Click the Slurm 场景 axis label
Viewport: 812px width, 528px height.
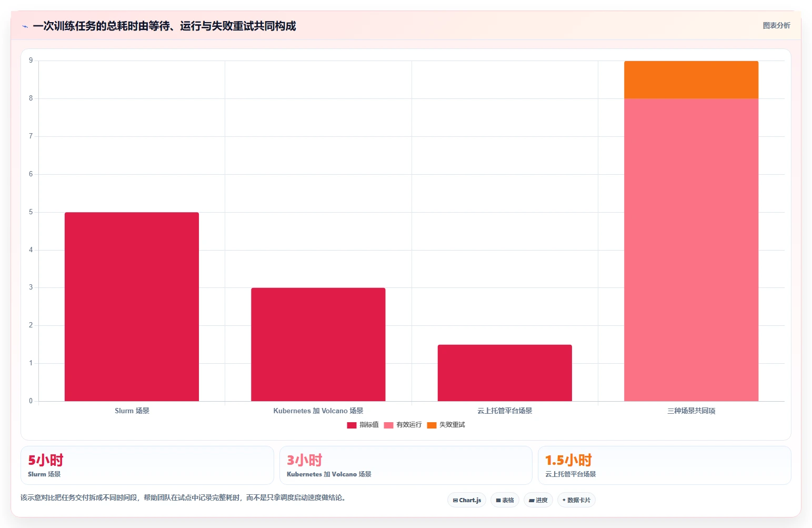[x=132, y=411]
